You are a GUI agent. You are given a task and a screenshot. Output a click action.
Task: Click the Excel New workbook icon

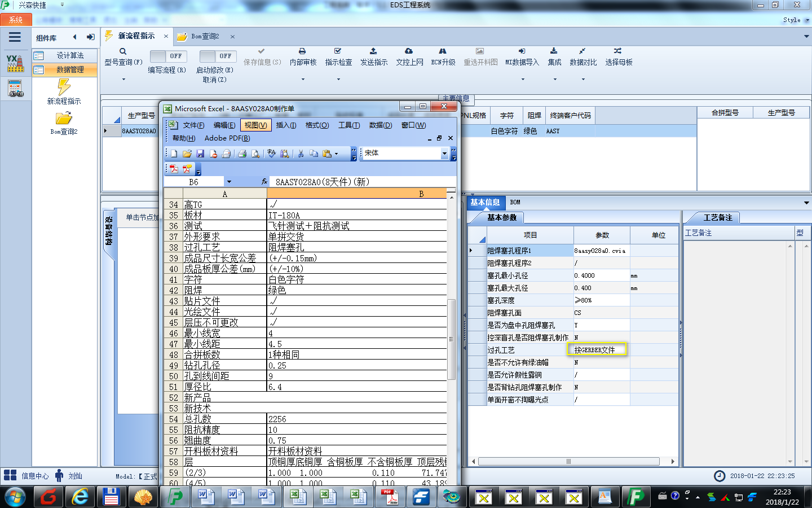[174, 154]
